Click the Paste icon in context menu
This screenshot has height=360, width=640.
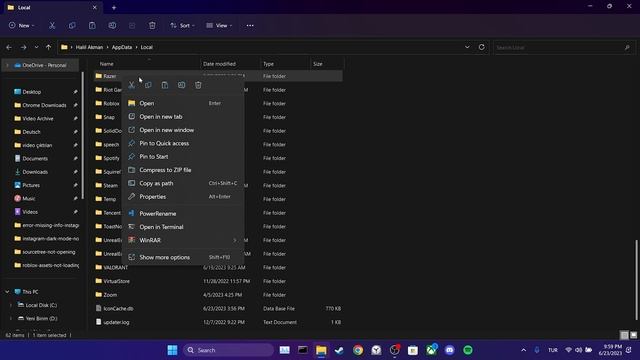point(165,85)
